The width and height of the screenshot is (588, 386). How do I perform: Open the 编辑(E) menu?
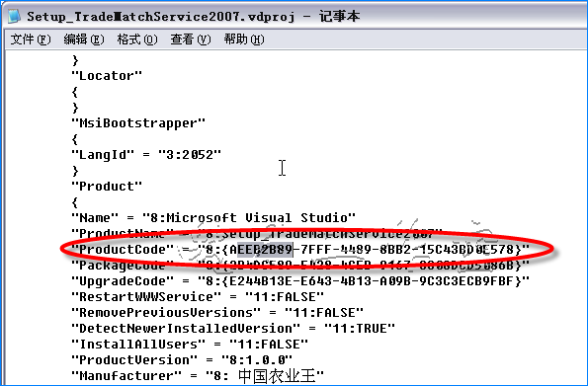tap(84, 39)
